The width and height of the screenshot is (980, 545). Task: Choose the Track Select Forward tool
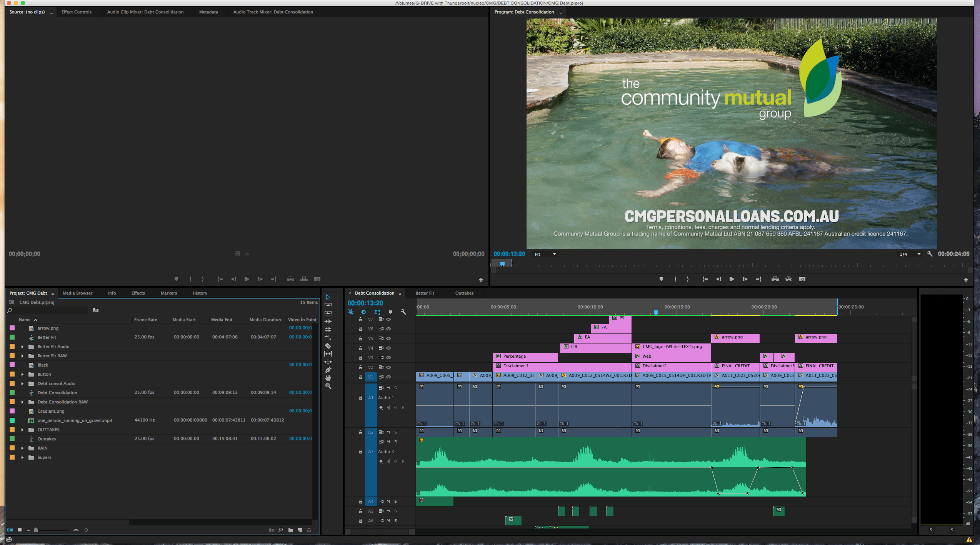coord(328,305)
